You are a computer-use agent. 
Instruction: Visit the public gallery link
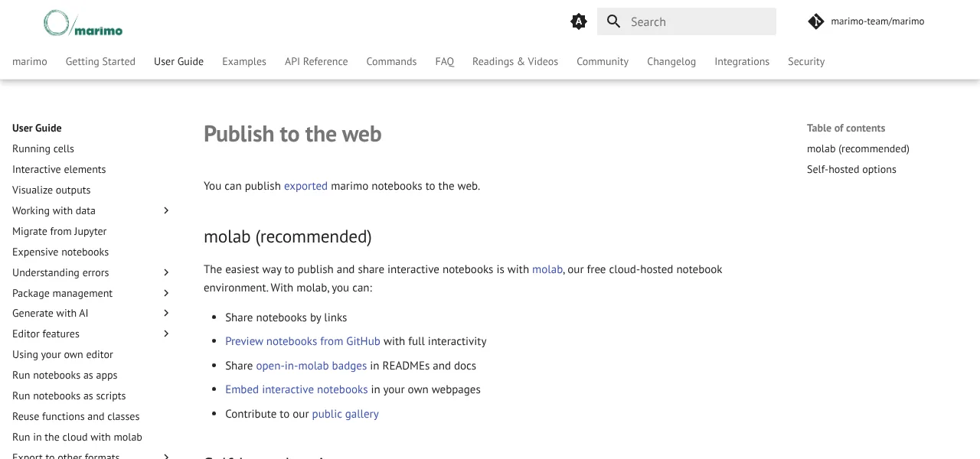pyautogui.click(x=345, y=414)
